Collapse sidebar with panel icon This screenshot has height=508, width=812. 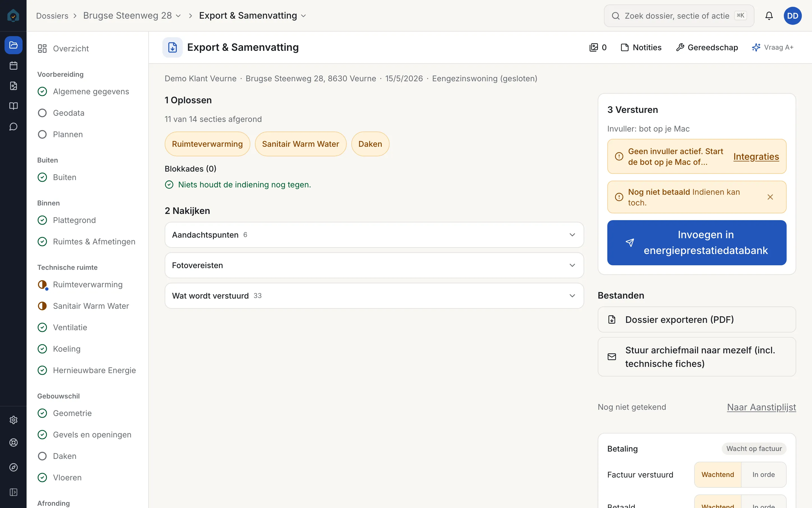coord(14,492)
